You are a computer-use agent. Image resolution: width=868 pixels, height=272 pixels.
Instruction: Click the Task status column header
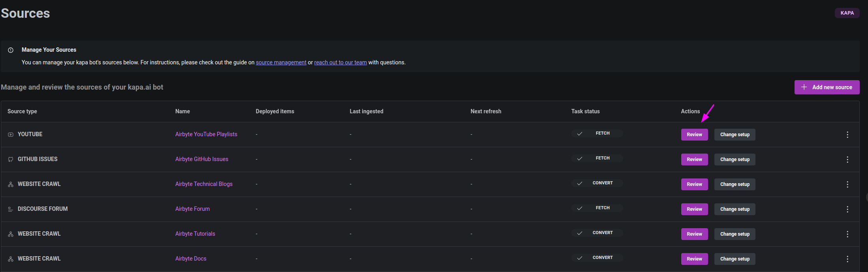(x=585, y=111)
